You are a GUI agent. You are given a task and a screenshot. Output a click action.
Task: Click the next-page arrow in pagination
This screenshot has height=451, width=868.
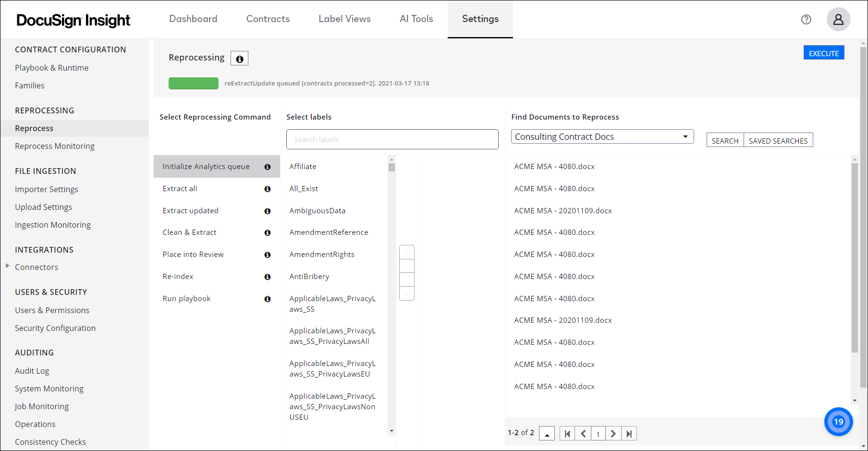click(x=613, y=433)
